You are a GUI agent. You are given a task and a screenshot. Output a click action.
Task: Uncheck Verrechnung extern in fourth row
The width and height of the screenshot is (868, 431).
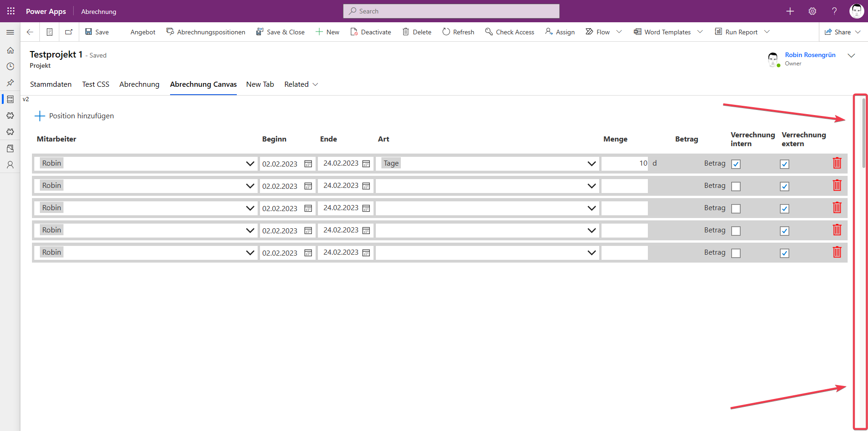[x=785, y=231]
